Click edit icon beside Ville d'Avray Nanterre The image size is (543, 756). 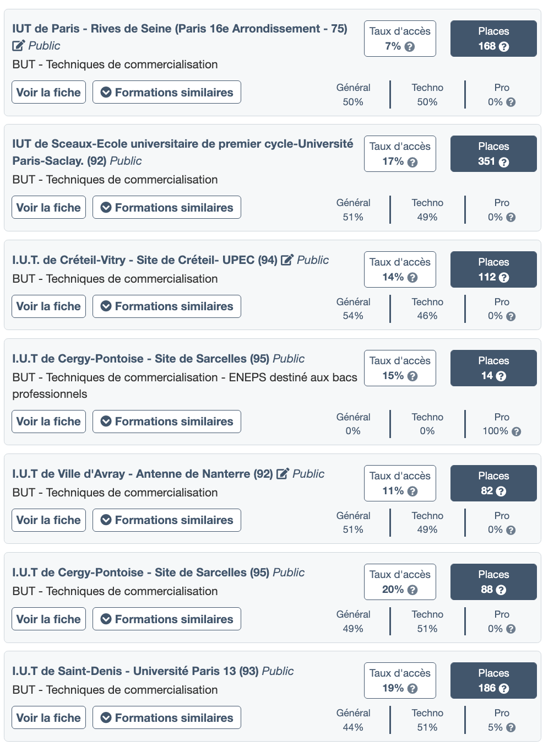point(283,474)
